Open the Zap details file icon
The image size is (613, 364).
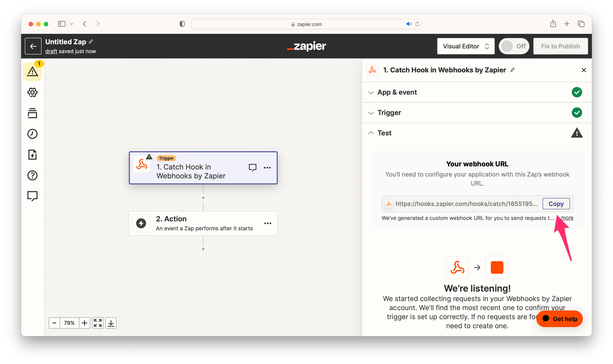32,155
